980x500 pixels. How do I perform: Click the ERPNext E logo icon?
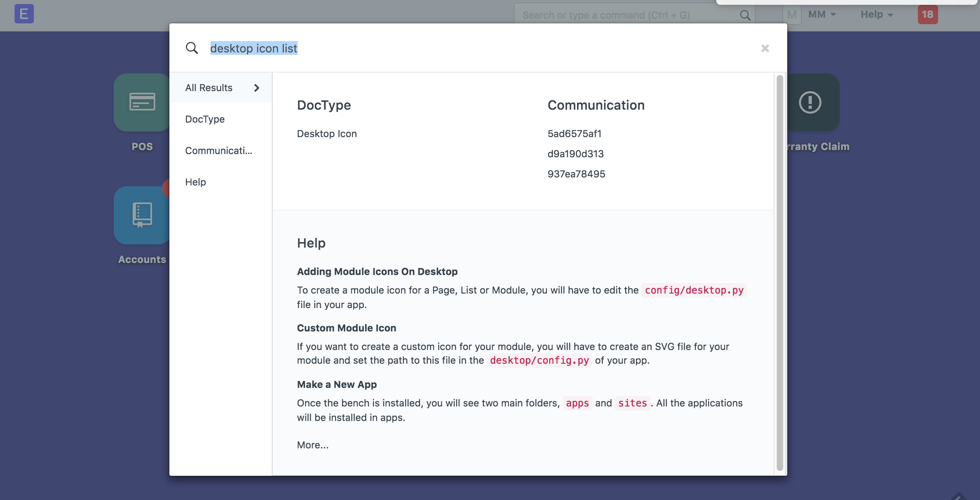pyautogui.click(x=24, y=14)
